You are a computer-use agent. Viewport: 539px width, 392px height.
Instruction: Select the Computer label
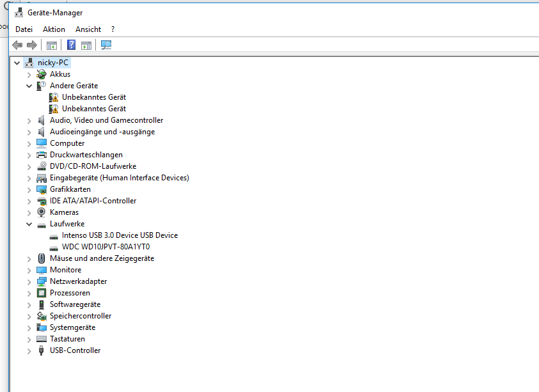(67, 143)
